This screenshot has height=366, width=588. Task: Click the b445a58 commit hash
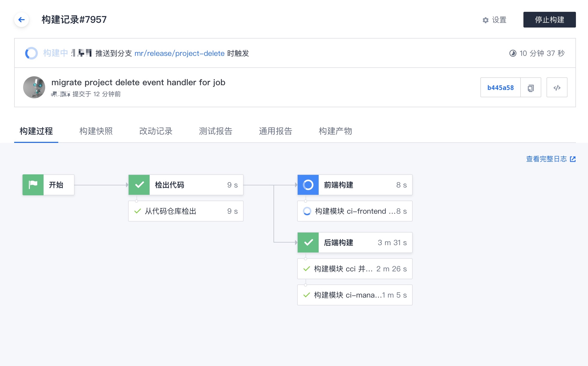coord(500,88)
